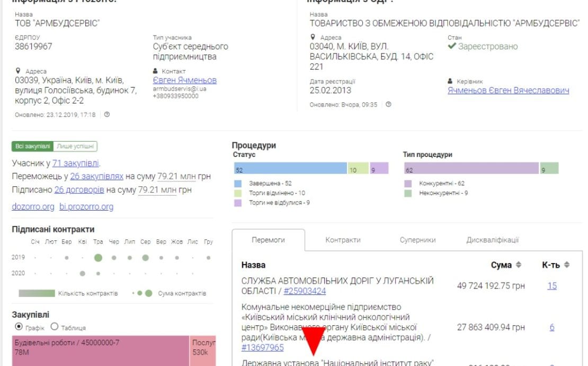Screen dimensions: 588x366
Task: Visit the dozorro.org link
Action: point(33,206)
